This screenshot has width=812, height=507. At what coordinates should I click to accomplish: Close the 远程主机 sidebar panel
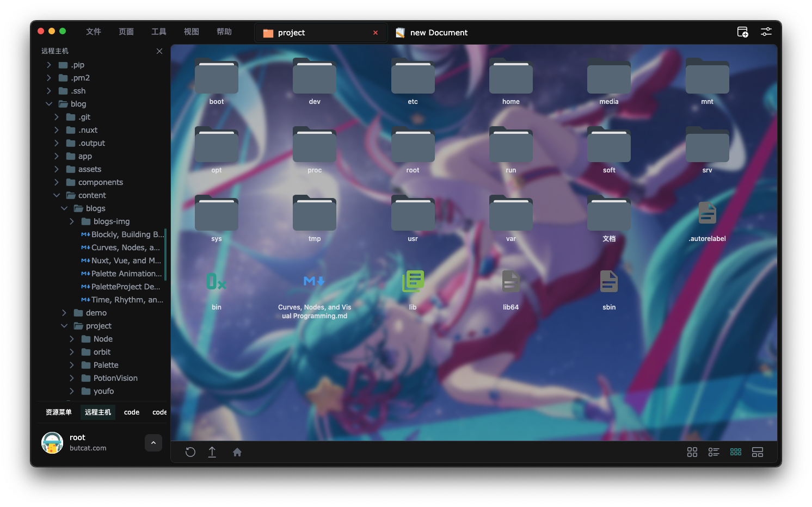(159, 51)
